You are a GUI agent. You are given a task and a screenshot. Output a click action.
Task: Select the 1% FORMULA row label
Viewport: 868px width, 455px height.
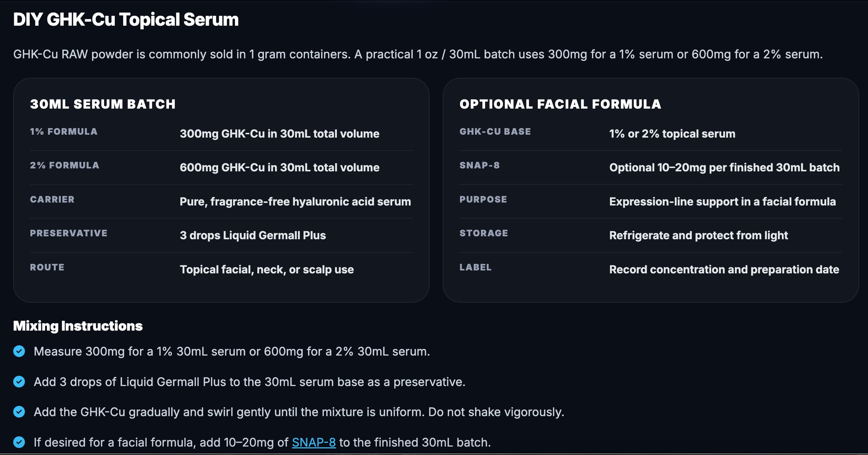(64, 131)
